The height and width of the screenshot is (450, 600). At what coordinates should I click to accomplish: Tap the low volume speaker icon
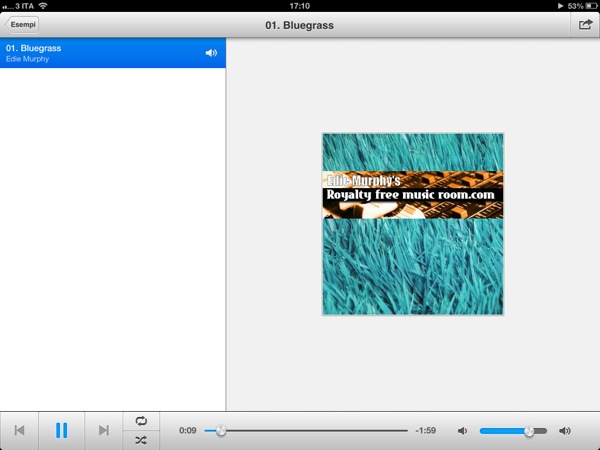(462, 431)
